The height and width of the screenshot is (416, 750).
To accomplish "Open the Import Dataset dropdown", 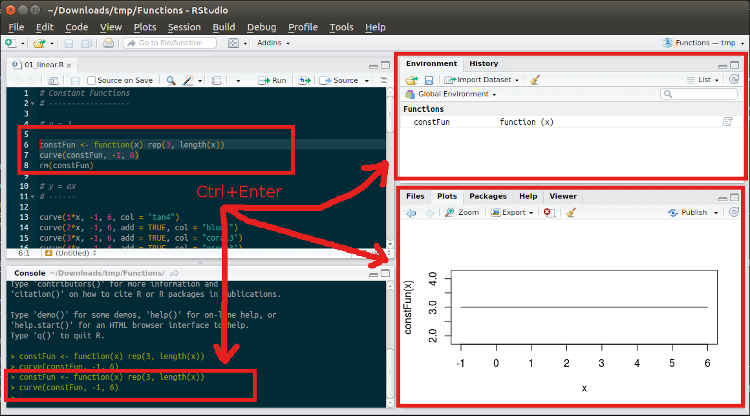I will click(481, 80).
